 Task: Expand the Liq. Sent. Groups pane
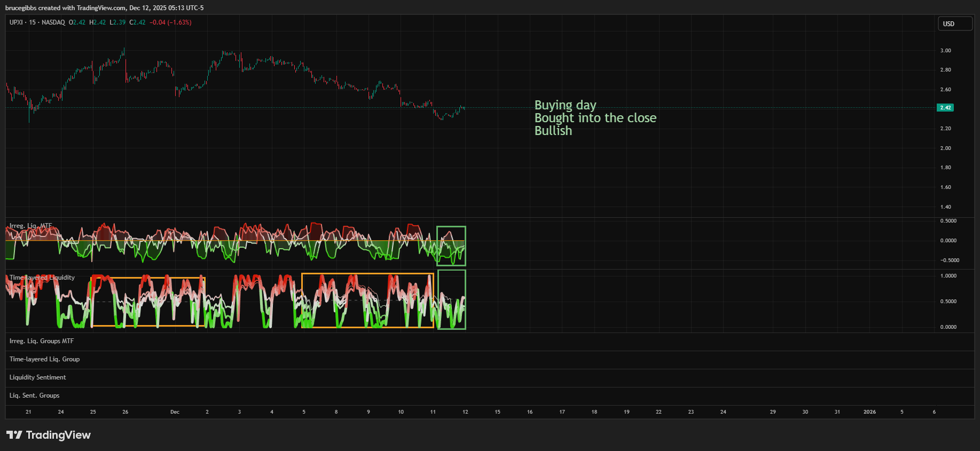tap(34, 395)
